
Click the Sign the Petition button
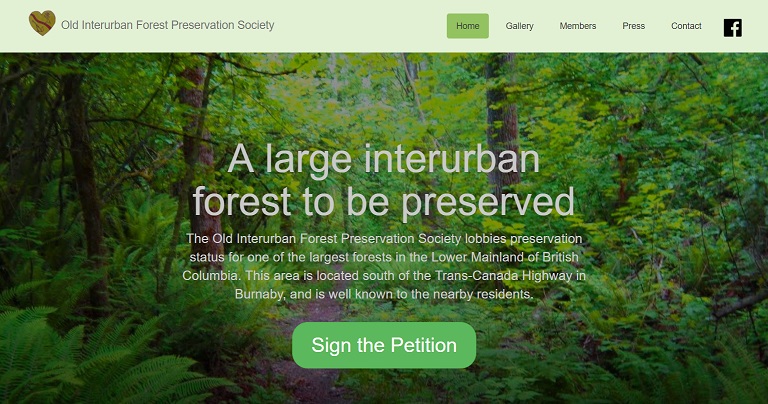coord(384,345)
